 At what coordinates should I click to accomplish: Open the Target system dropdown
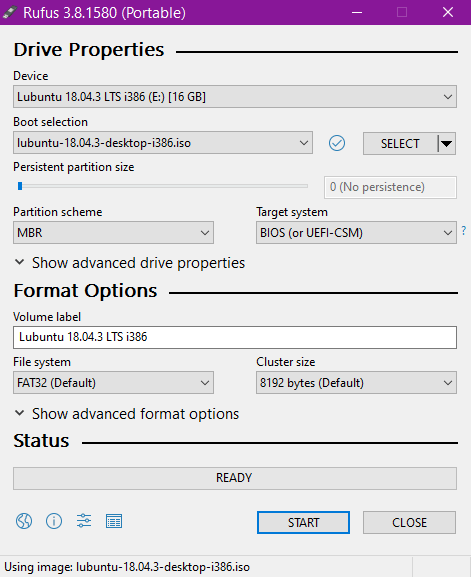(x=356, y=233)
